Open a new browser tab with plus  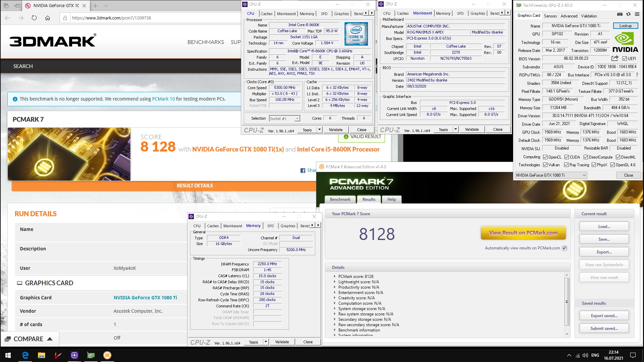96,6
